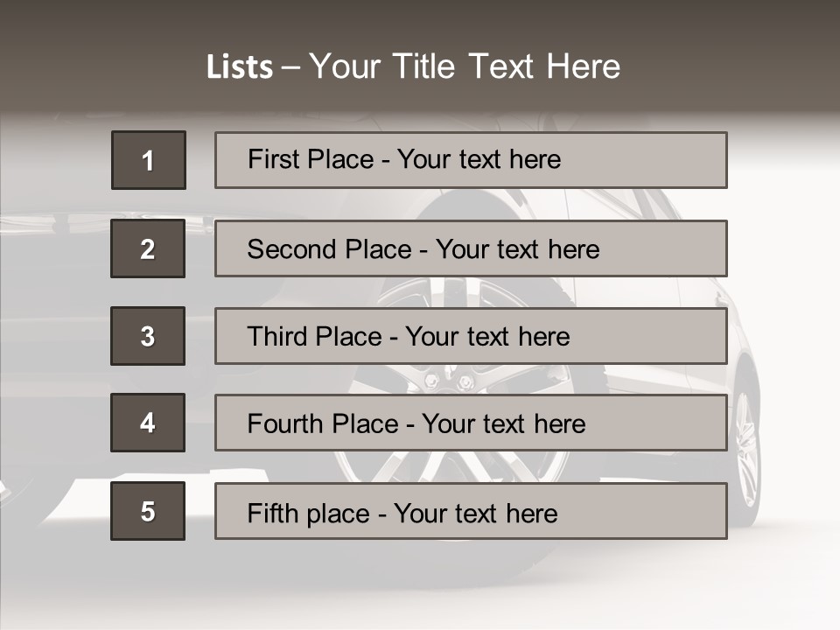
Task: Click the words Your Title Text Here
Action: click(x=465, y=66)
